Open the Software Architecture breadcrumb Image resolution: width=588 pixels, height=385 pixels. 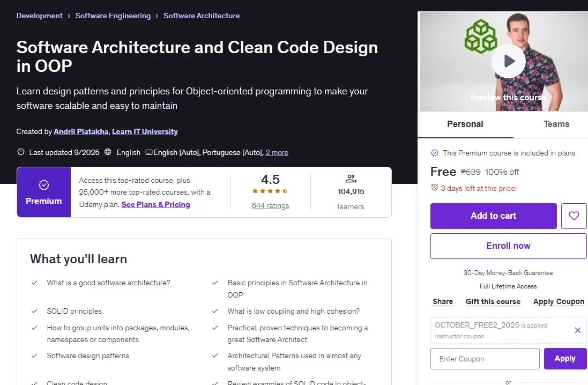click(202, 16)
